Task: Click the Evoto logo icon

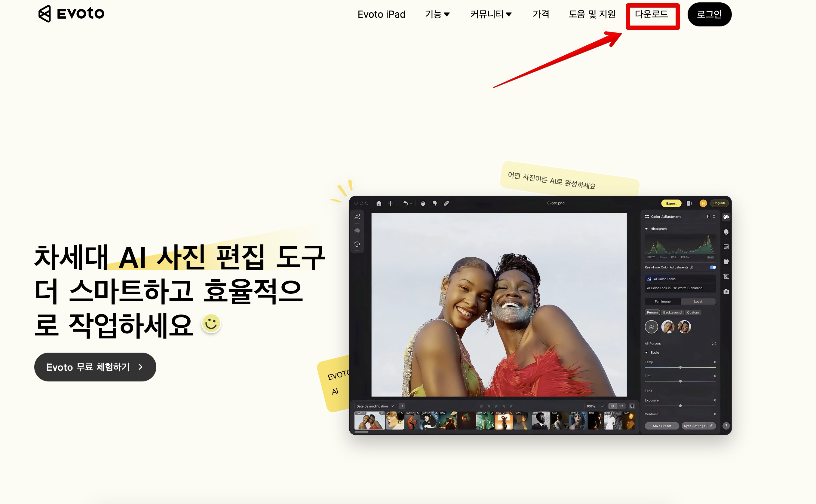Action: click(x=45, y=14)
